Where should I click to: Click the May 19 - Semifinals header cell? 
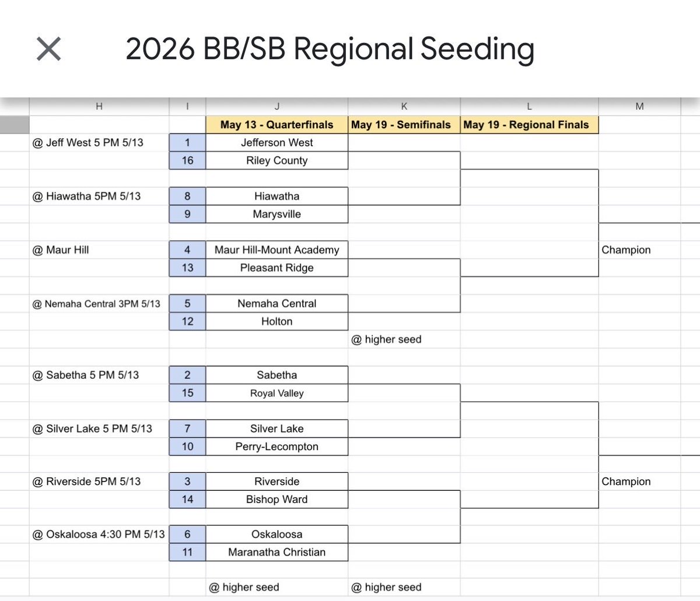pos(404,125)
